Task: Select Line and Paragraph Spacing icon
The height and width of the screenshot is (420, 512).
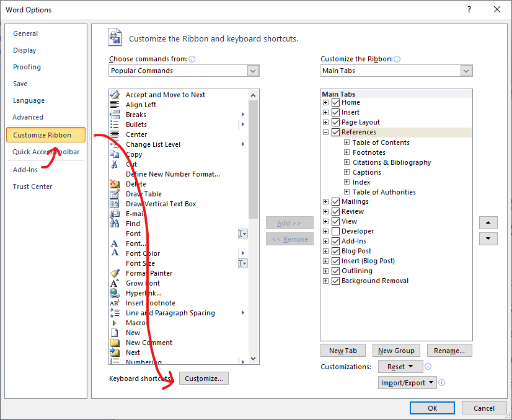Action: pyautogui.click(x=115, y=313)
